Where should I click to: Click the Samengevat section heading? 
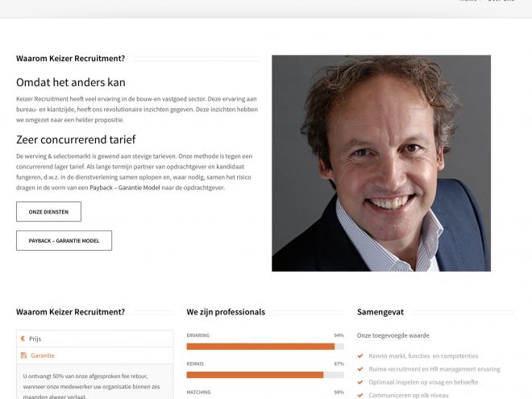tap(380, 312)
